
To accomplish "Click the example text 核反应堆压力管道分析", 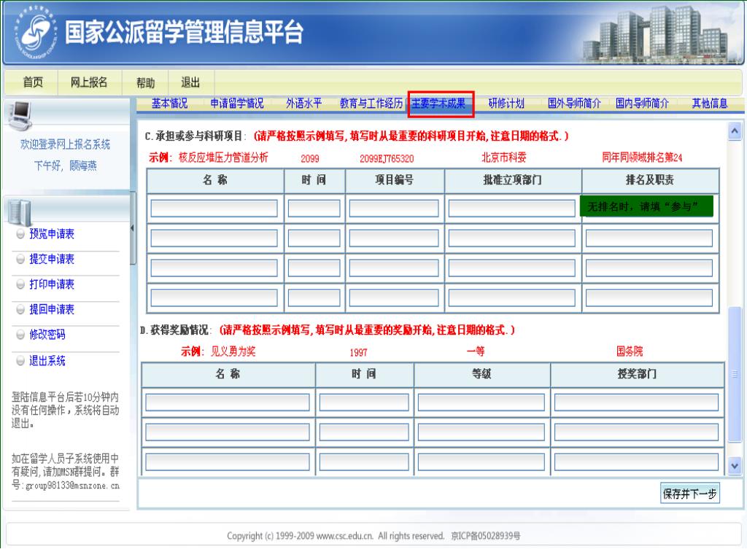I will click(x=223, y=157).
